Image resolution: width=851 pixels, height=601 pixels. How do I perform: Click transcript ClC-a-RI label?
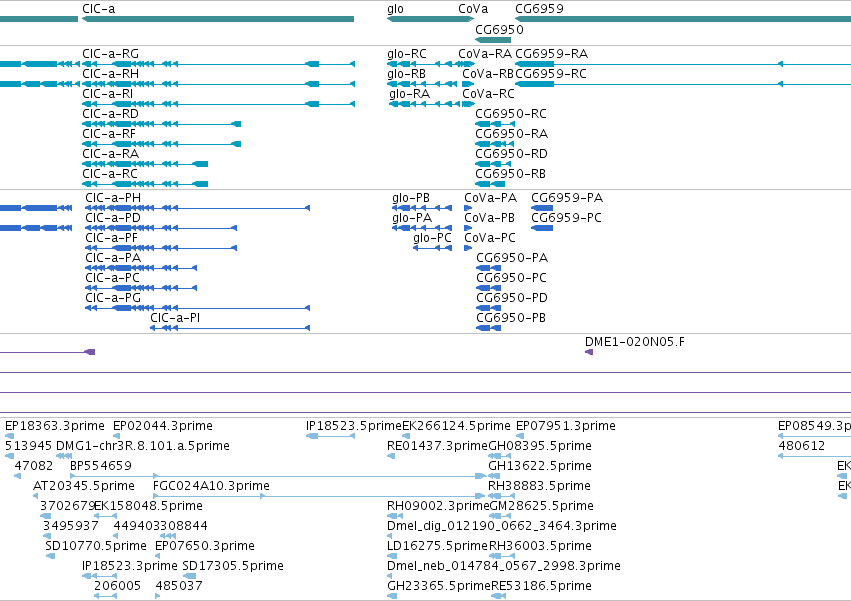point(107,94)
